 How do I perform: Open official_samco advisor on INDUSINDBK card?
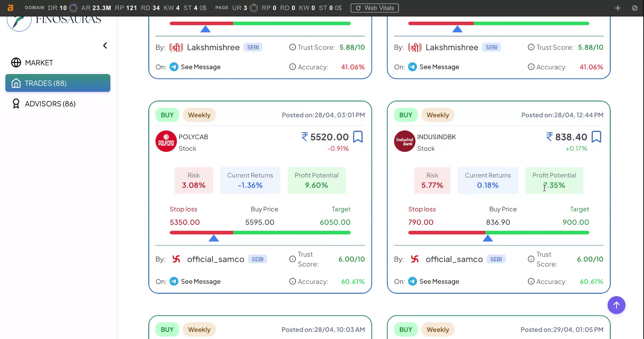tap(454, 259)
